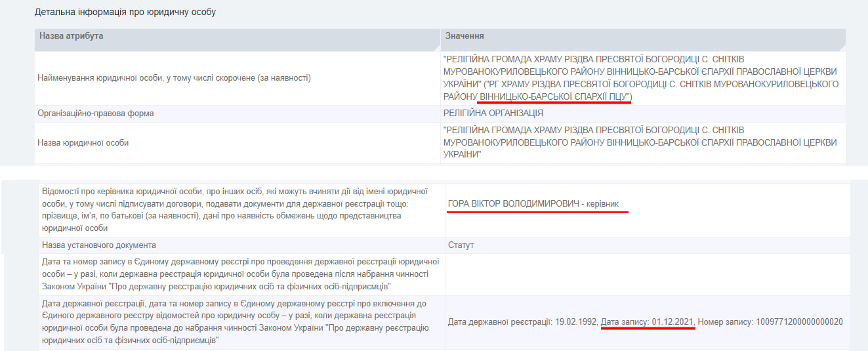Click the value 'ГОРА ВІКТОР ВОЛОДИМИРОВИЧ - керівник'
The width and height of the screenshot is (868, 351).
(533, 205)
